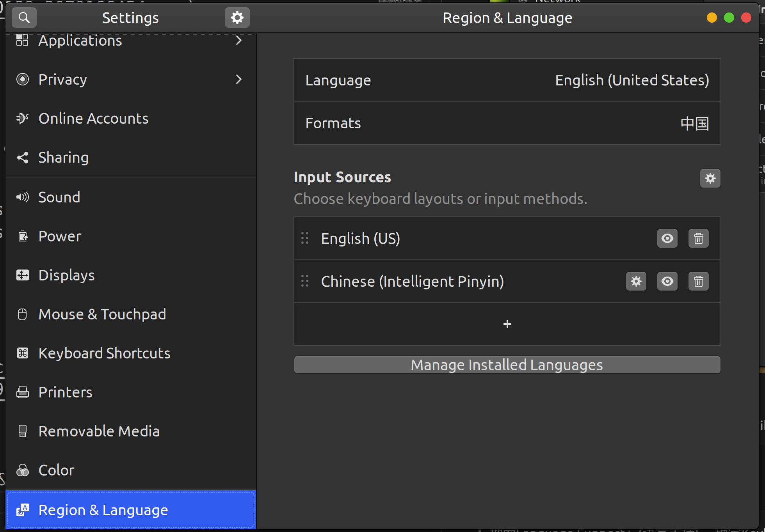Click Manage Installed Languages button
Image resolution: width=765 pixels, height=532 pixels.
coord(507,365)
